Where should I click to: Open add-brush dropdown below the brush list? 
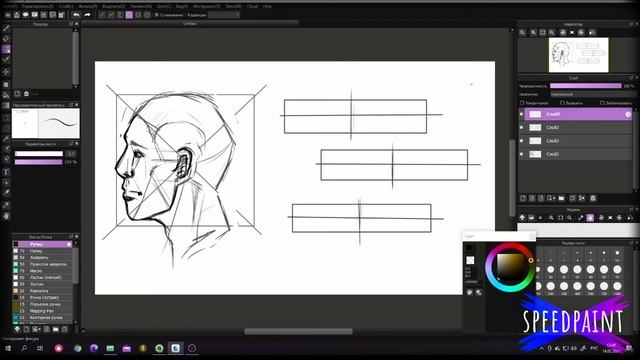pos(40,329)
